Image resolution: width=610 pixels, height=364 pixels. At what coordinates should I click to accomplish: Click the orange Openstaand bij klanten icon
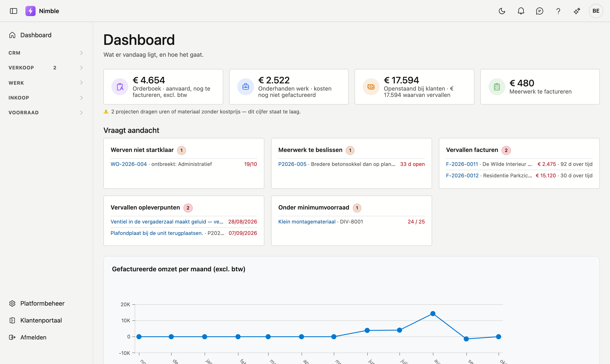371,87
